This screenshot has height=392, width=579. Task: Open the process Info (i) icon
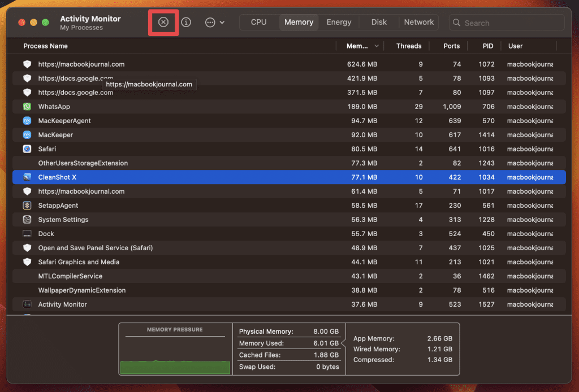pyautogui.click(x=186, y=22)
